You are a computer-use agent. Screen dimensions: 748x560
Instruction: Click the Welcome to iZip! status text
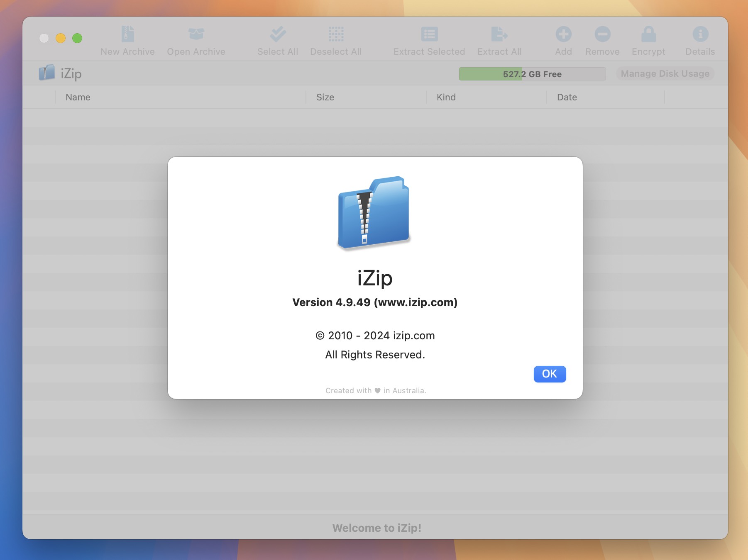pos(376,528)
